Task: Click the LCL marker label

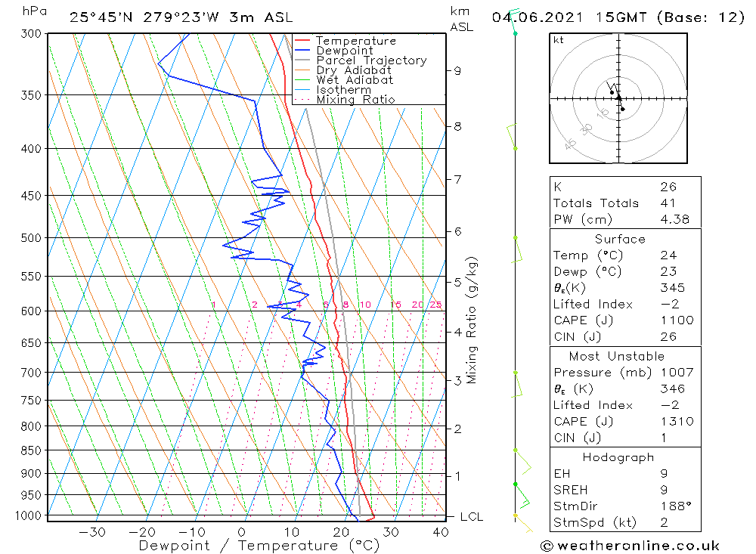Action: coord(472,517)
